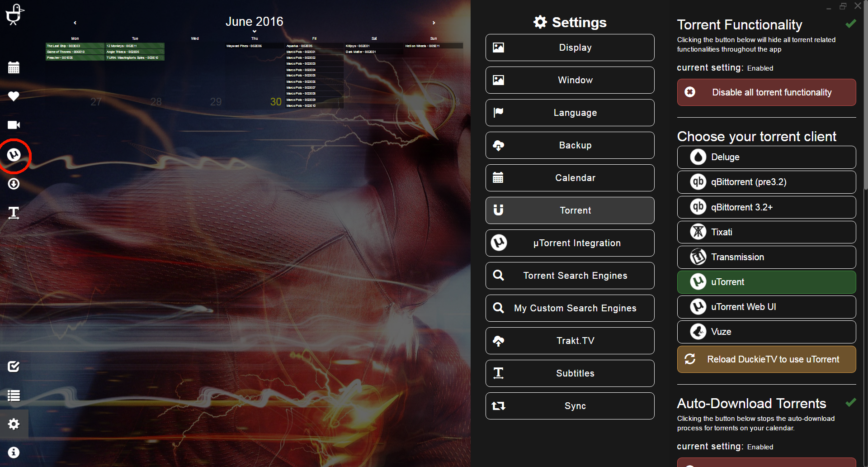868x467 pixels.
Task: Click Reload DuckieTV to use uTorrent
Action: [x=766, y=359]
